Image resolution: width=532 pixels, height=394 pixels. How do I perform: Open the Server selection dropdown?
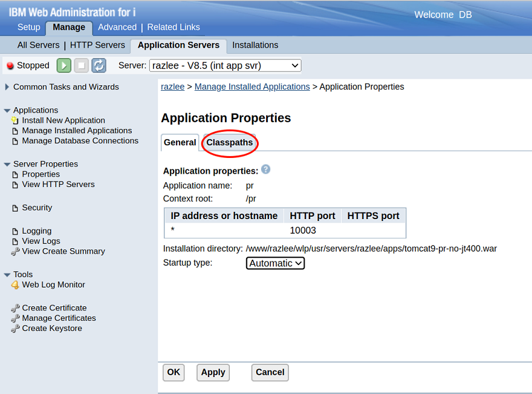225,65
